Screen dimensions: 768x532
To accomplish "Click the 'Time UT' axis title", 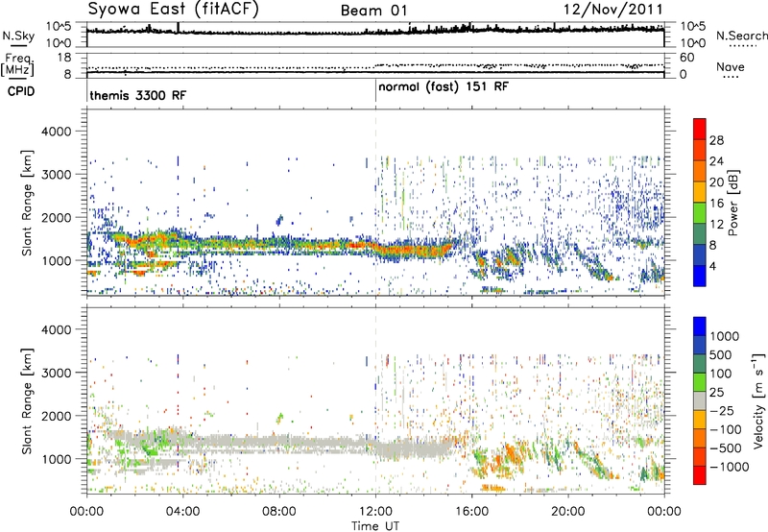I will pos(375,526).
